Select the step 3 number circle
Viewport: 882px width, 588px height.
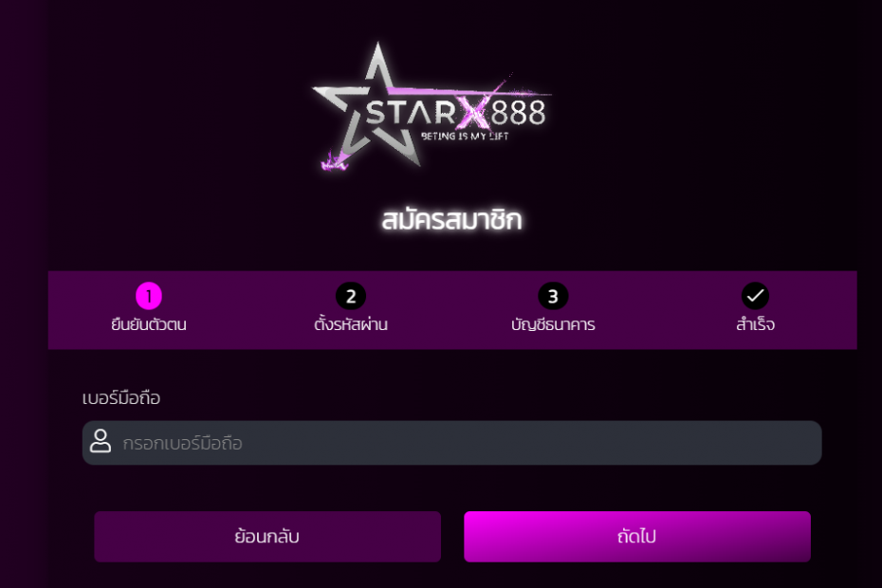coord(553,296)
